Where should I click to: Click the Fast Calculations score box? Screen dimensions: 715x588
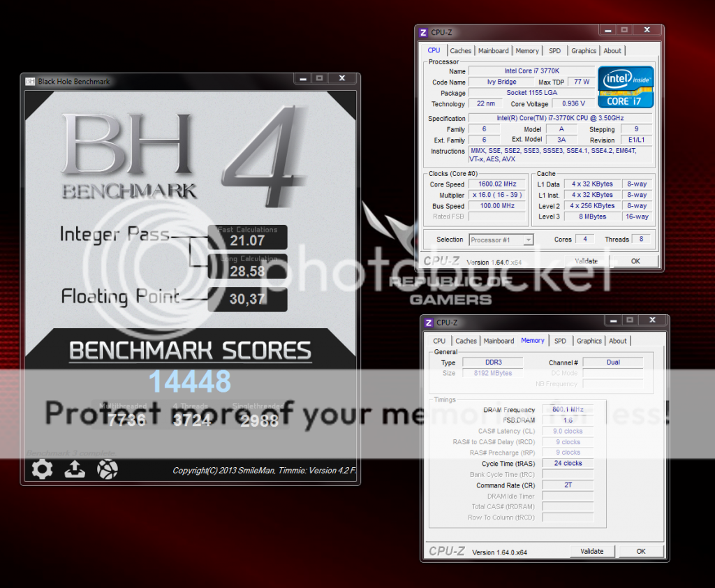[x=247, y=237]
